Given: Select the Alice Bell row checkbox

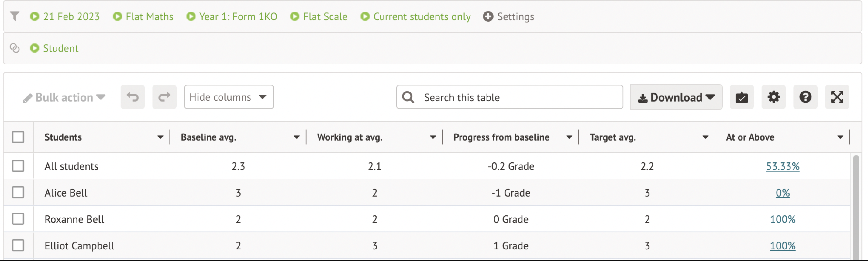Looking at the screenshot, I should pos(18,193).
